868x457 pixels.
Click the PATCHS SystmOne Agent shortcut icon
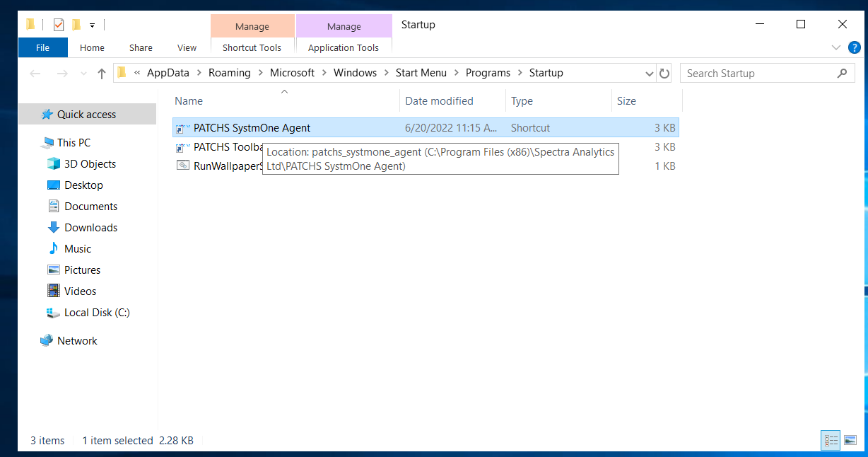coord(182,128)
